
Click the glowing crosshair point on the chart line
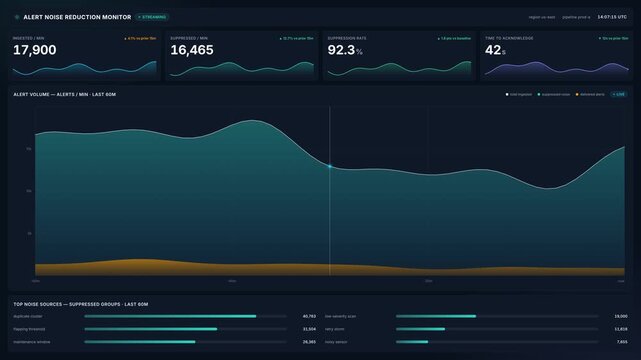[330, 166]
